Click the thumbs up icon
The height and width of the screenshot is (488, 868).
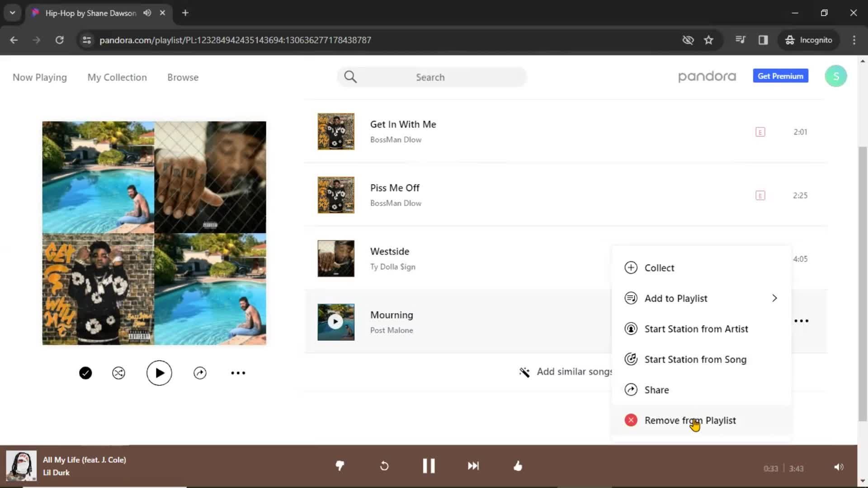518,466
